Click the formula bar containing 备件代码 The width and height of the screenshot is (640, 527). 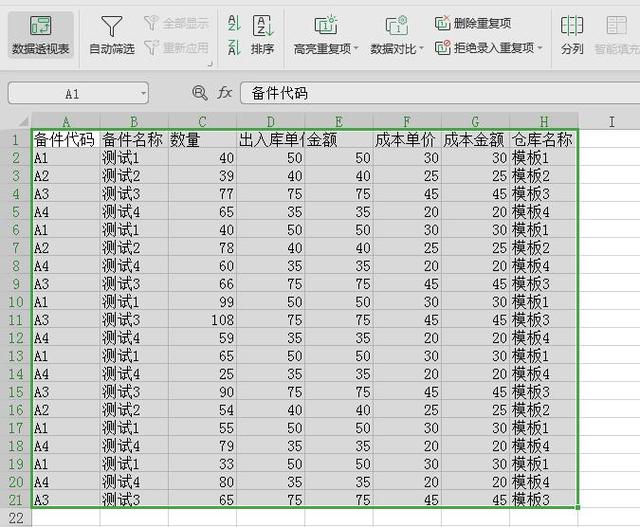click(x=440, y=93)
